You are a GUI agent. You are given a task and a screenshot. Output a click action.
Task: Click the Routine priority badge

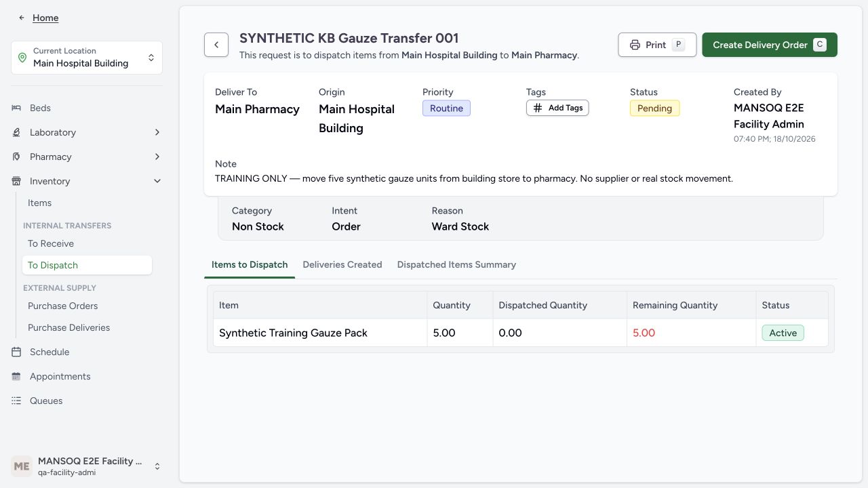[446, 108]
